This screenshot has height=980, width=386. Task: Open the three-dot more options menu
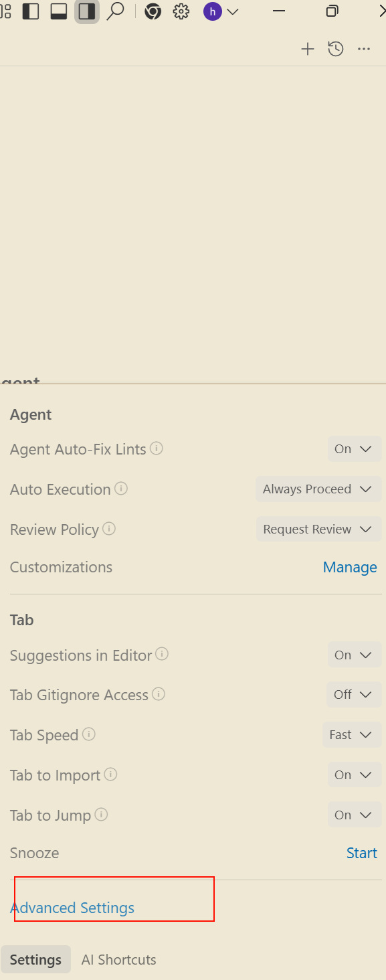click(x=364, y=49)
